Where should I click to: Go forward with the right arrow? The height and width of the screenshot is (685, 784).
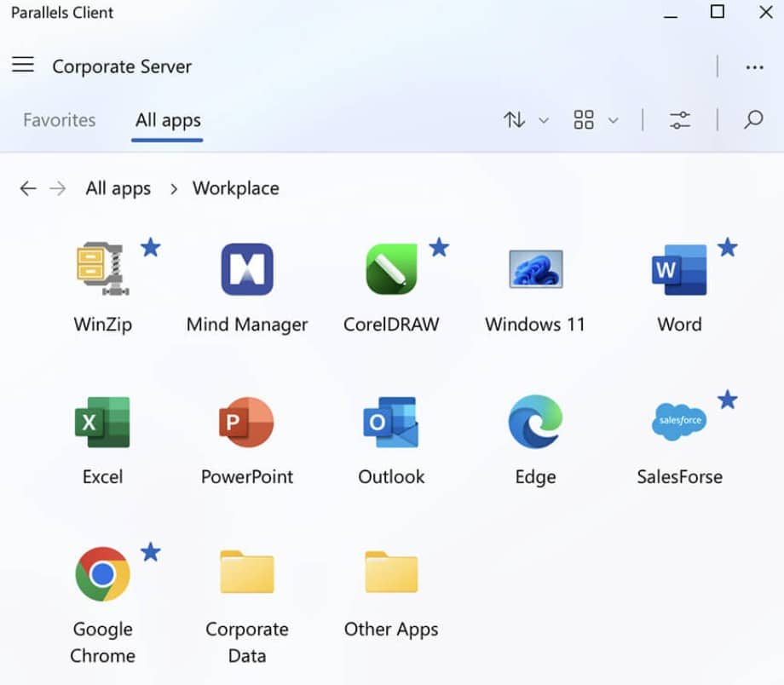pyautogui.click(x=57, y=188)
